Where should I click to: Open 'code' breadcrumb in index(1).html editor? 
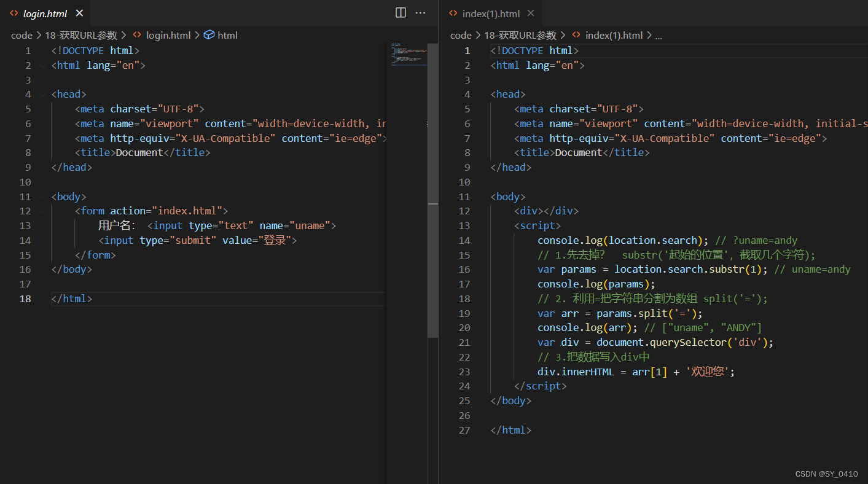click(461, 35)
